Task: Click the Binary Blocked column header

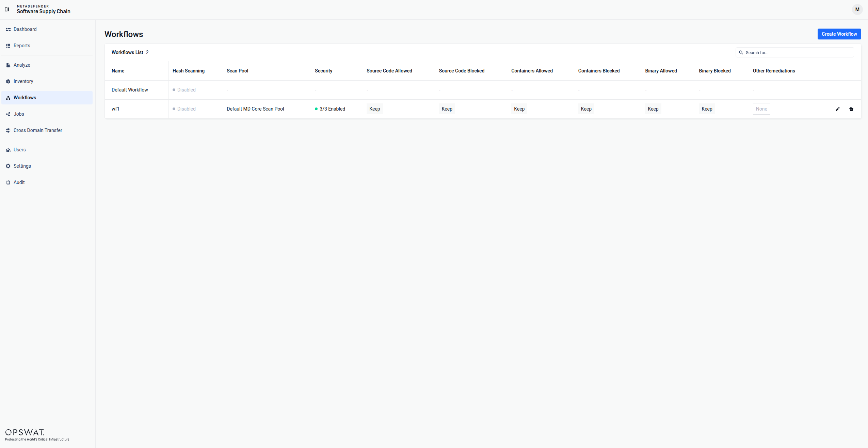Action: click(715, 71)
